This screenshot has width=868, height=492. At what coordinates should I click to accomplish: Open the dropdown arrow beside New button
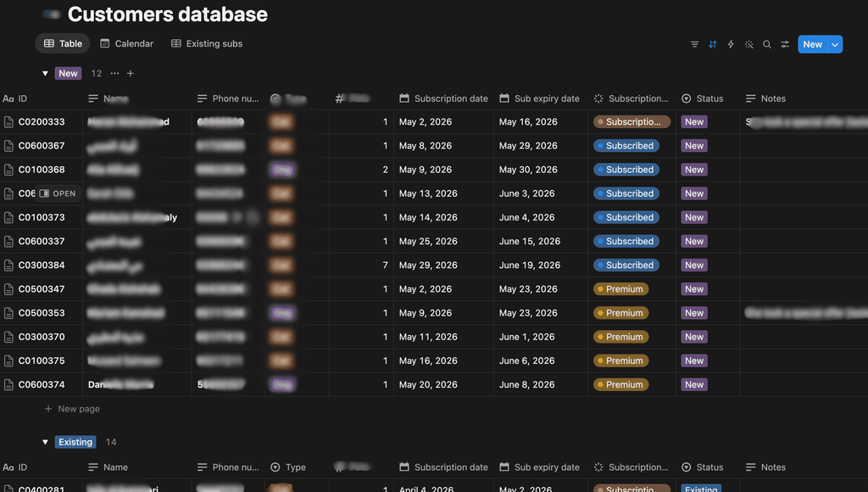(x=835, y=44)
